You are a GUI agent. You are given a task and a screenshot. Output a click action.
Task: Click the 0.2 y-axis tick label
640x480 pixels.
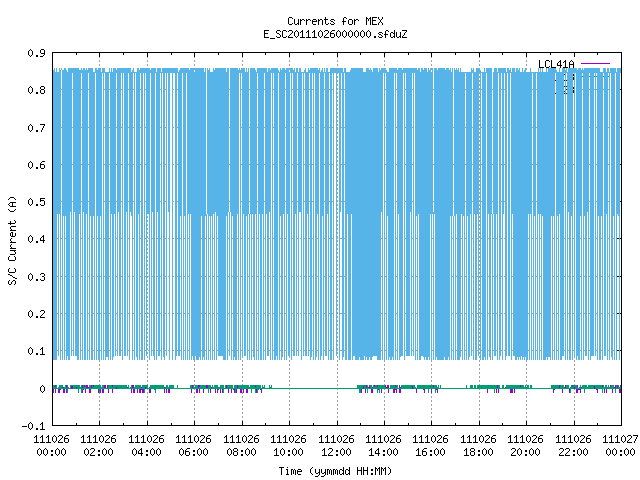tap(36, 314)
